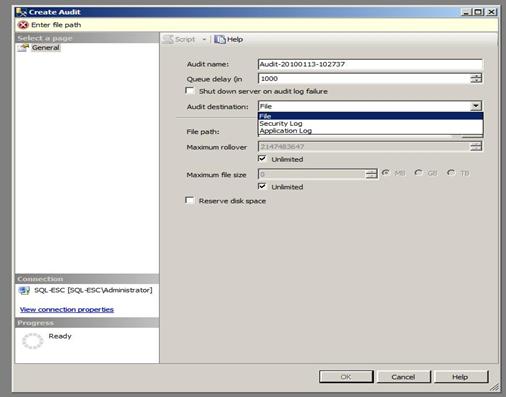Viewport: 506px width, 397px height.
Task: Click the SQL-ESC server connection icon
Action: [24, 290]
